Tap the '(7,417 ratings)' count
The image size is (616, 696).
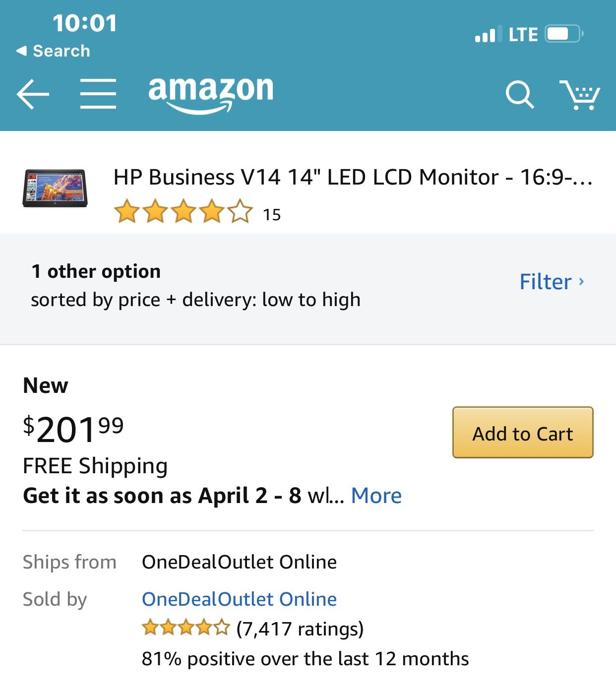click(x=300, y=629)
